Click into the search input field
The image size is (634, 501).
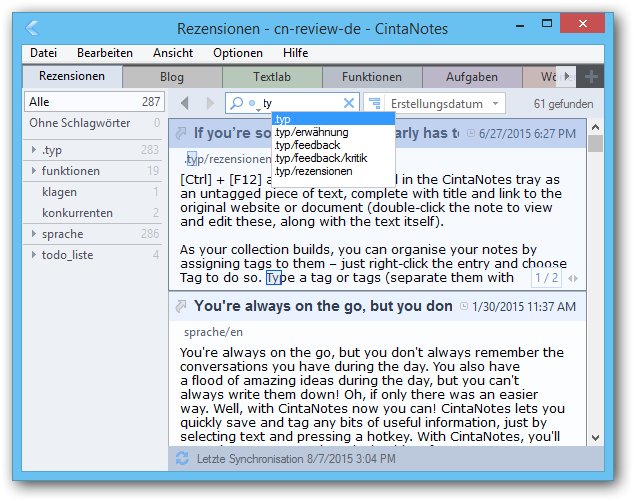point(301,104)
